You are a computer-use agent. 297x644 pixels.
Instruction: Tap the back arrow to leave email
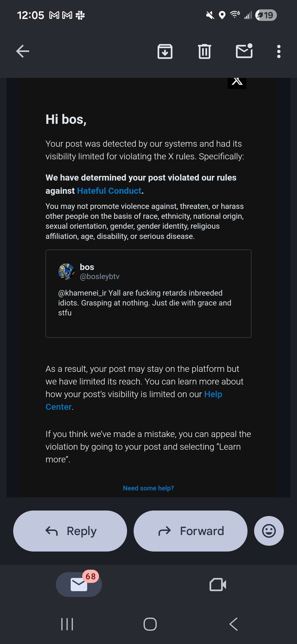coord(23,51)
